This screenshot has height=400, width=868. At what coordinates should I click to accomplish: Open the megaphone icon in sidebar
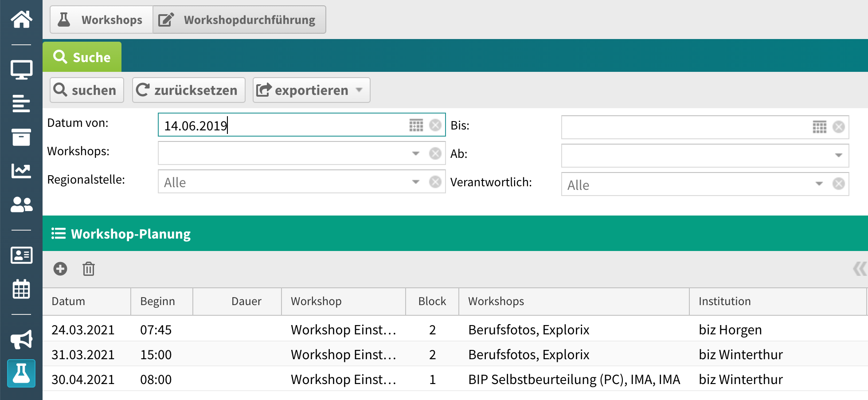21,339
